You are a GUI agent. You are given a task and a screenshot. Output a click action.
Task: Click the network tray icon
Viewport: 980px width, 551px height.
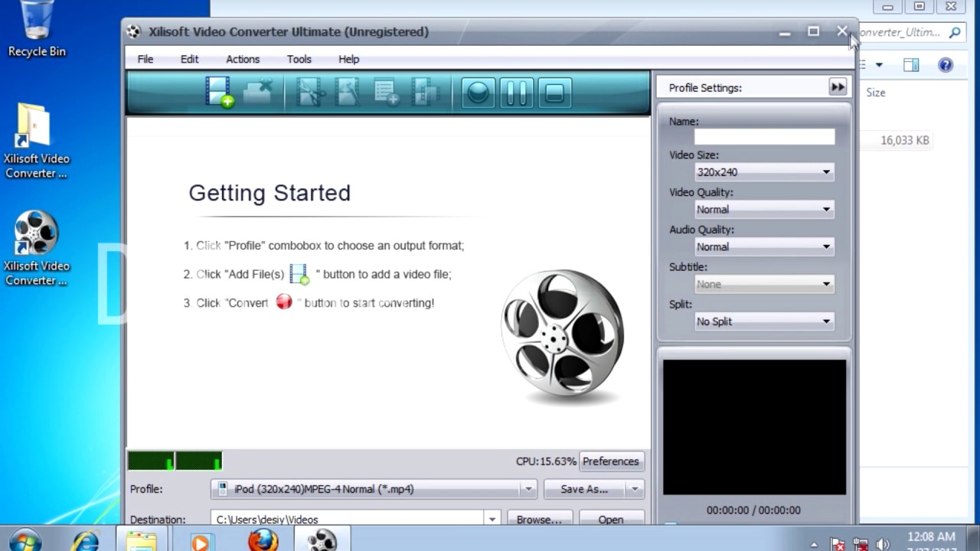tap(861, 545)
